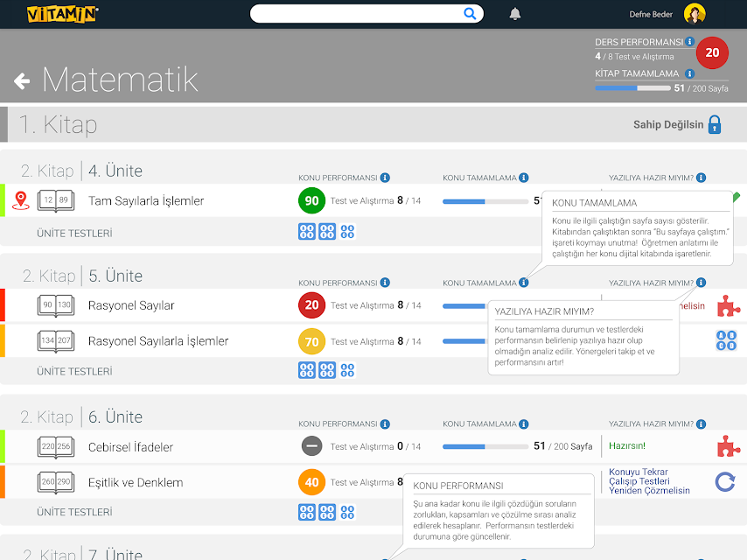Open Rasyonel Sayılar topic

[131, 305]
